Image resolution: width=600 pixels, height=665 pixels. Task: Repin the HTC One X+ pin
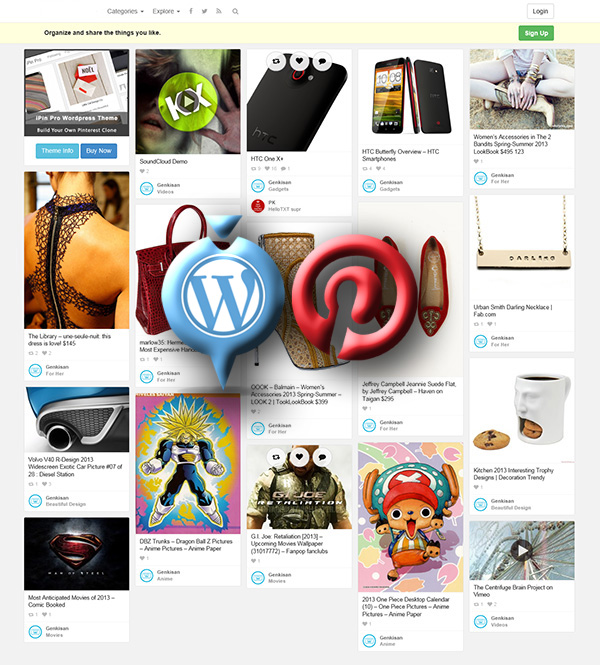click(276, 61)
